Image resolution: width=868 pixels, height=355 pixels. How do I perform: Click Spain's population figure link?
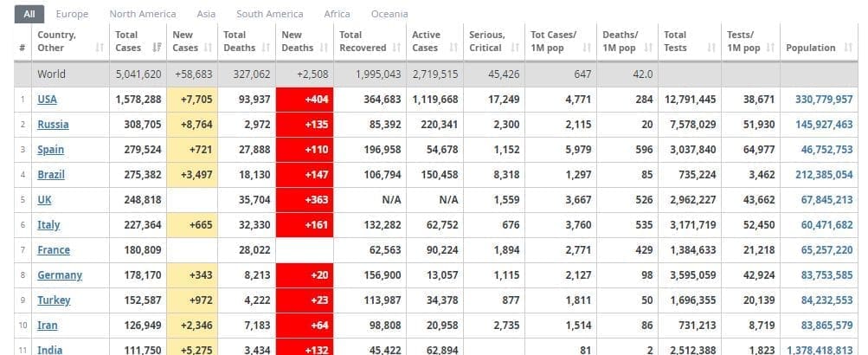[x=826, y=150]
